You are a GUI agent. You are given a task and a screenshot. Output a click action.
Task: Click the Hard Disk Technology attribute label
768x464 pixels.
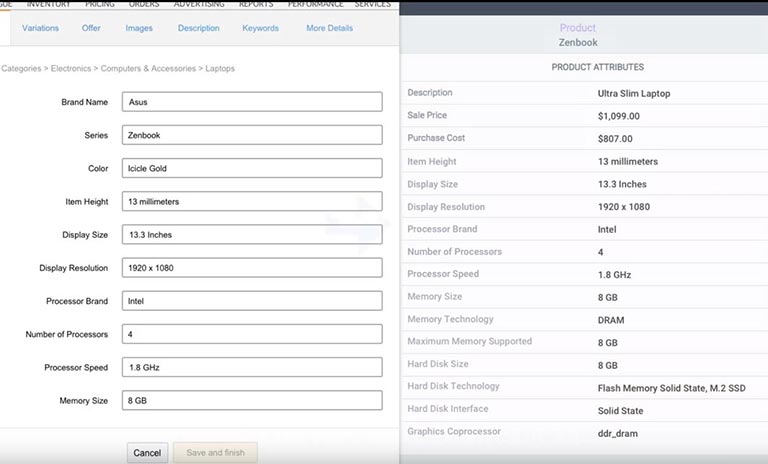point(454,386)
